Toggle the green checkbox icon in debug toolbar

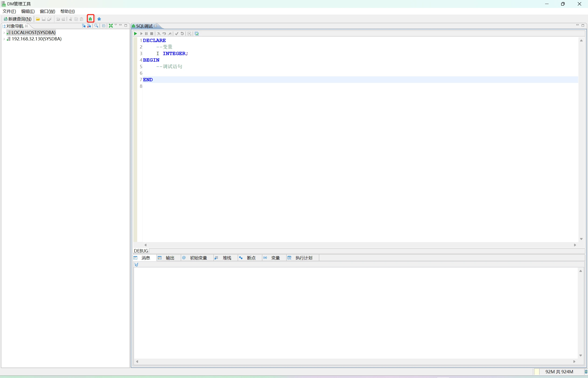[197, 34]
